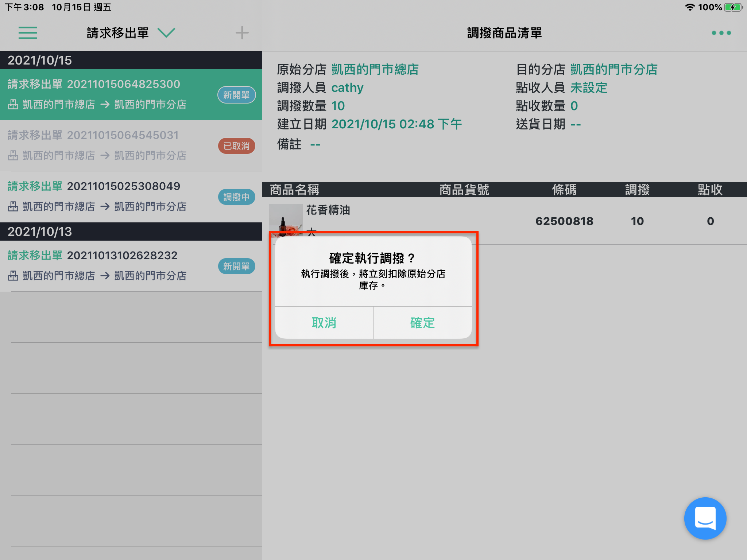747x560 pixels.
Task: Click the 花香精油 product thumbnail
Action: pos(286,218)
